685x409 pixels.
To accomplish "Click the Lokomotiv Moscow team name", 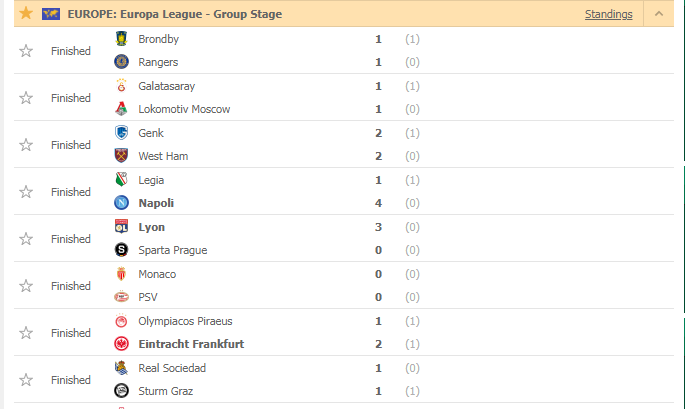I will pos(184,109).
